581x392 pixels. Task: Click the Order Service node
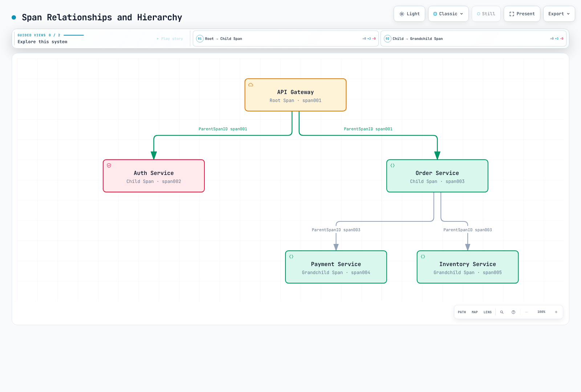[437, 176]
